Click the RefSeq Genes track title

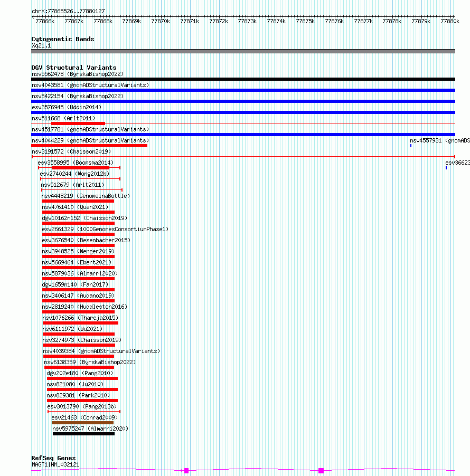click(x=53, y=458)
